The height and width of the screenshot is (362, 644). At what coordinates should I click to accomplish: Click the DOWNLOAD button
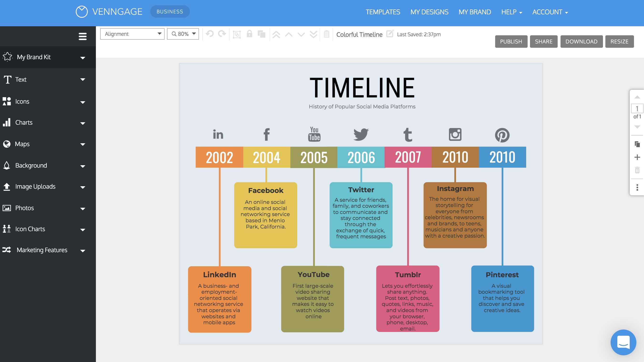point(582,41)
